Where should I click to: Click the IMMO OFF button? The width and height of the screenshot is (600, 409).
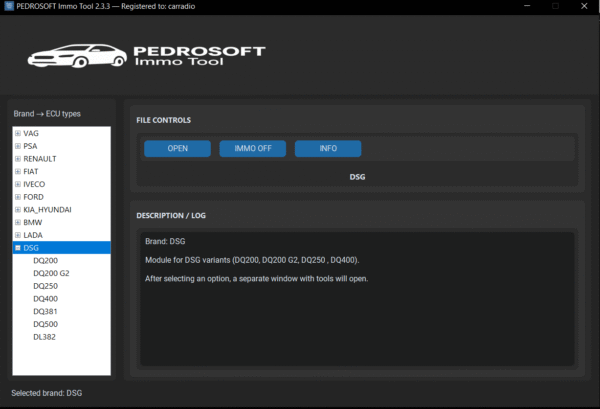point(253,148)
